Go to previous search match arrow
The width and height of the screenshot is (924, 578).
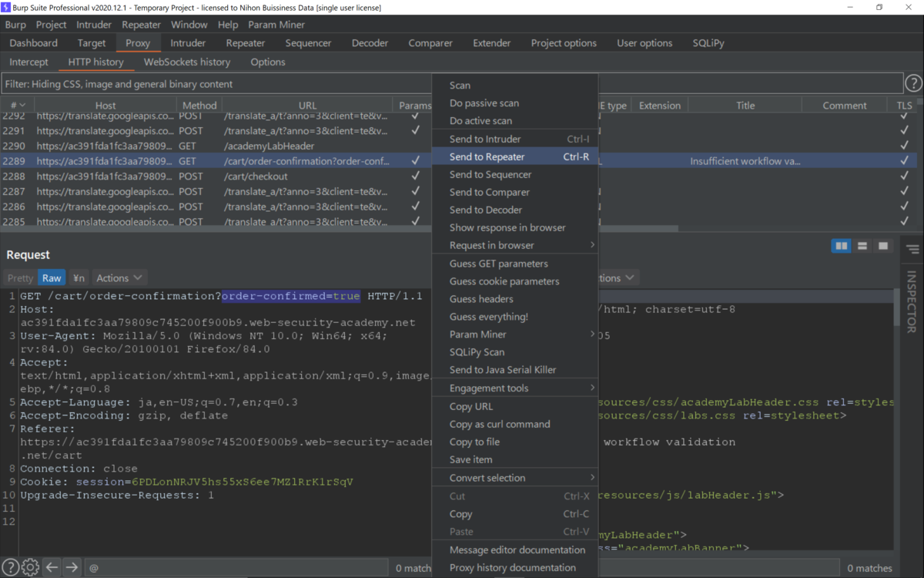[52, 567]
